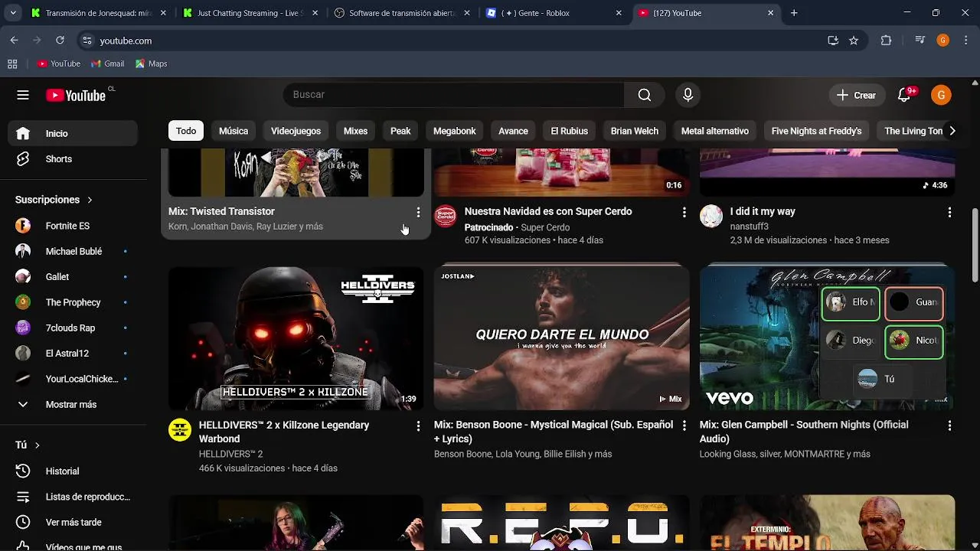Click the Buscar search field

[454, 95]
